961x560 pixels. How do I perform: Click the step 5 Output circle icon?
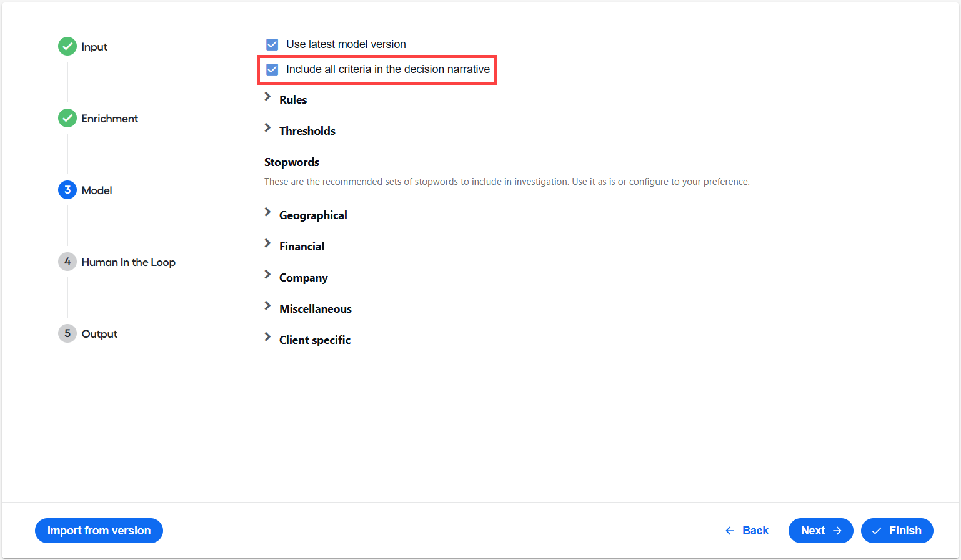click(67, 333)
